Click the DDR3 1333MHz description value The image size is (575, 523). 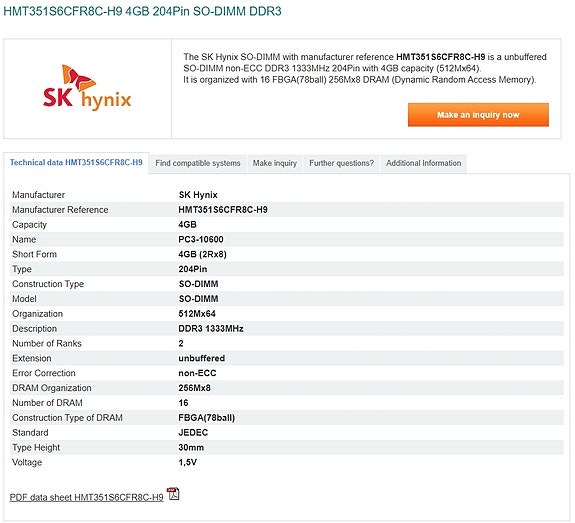click(211, 329)
